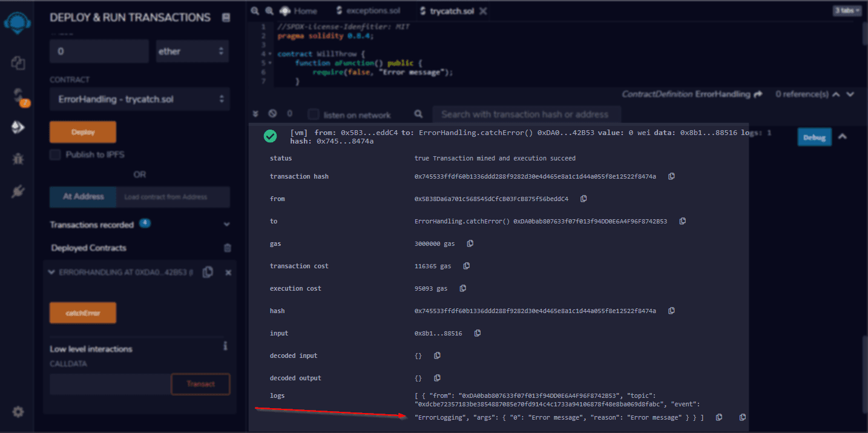Switch to the Home tab
Viewport: 868px width, 433px height.
(299, 11)
